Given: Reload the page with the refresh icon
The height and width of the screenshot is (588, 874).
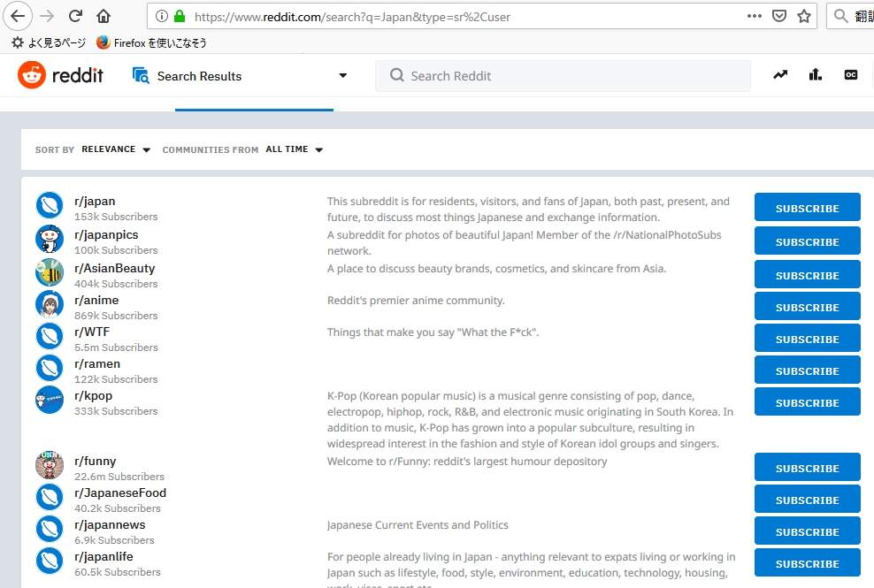Looking at the screenshot, I should tap(75, 16).
